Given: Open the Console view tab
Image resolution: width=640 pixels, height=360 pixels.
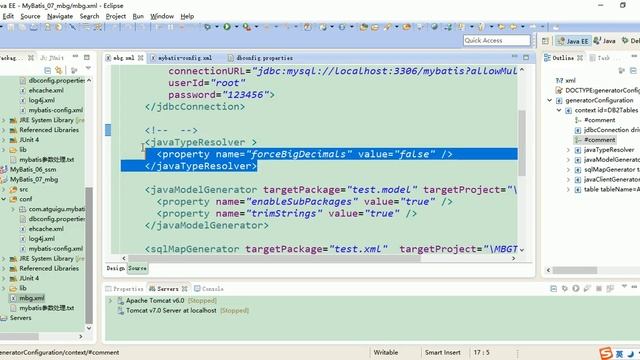Looking at the screenshot, I should 209,289.
